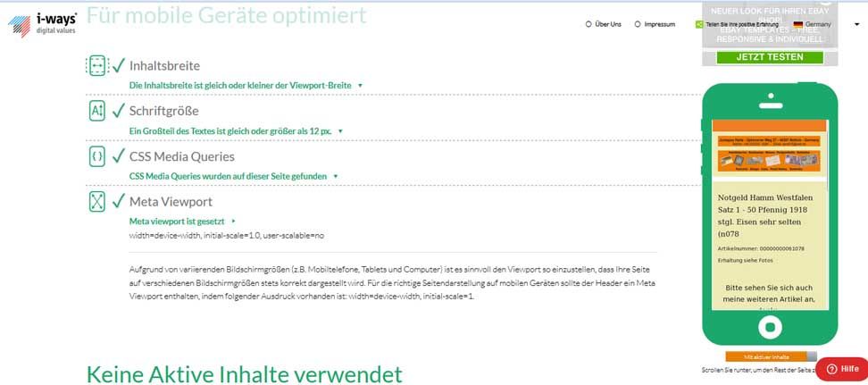Click the i-ways digital values logo

(x=43, y=21)
